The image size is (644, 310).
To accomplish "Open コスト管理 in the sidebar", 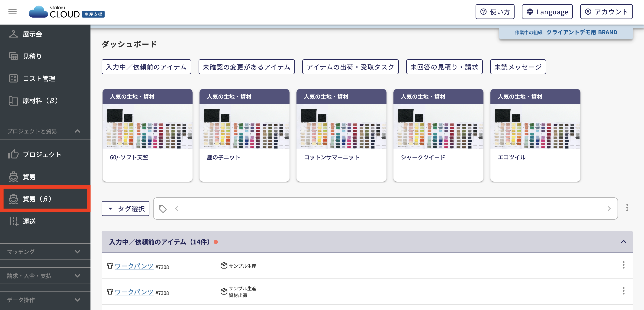I will point(45,78).
